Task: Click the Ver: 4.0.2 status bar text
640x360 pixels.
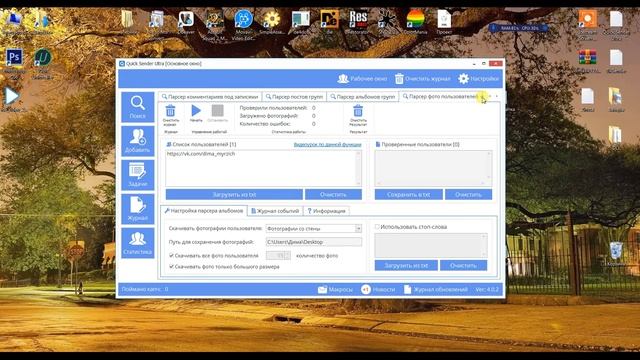Action: pos(487,289)
